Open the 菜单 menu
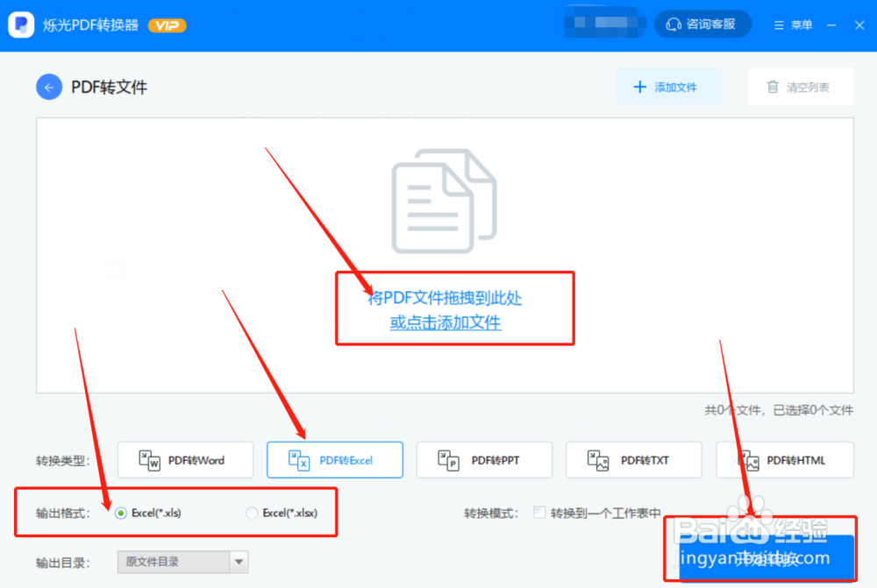This screenshot has width=877, height=588. [x=792, y=24]
